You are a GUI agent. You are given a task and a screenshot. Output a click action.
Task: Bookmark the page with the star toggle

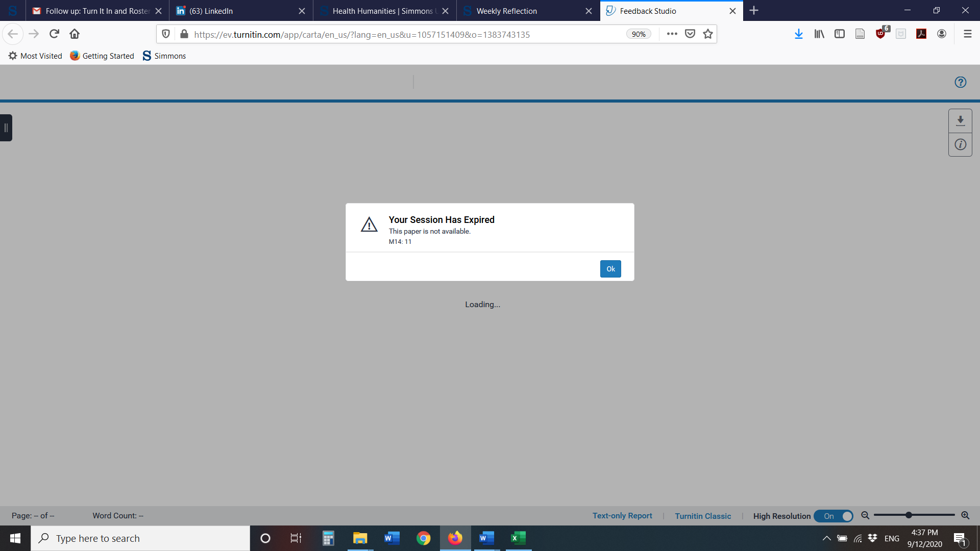pos(707,34)
